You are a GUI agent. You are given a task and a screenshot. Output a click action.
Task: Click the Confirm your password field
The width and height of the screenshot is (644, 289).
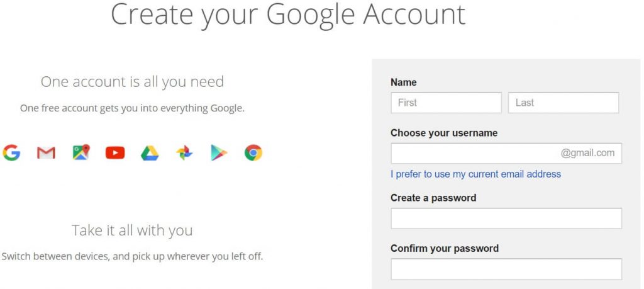point(506,269)
